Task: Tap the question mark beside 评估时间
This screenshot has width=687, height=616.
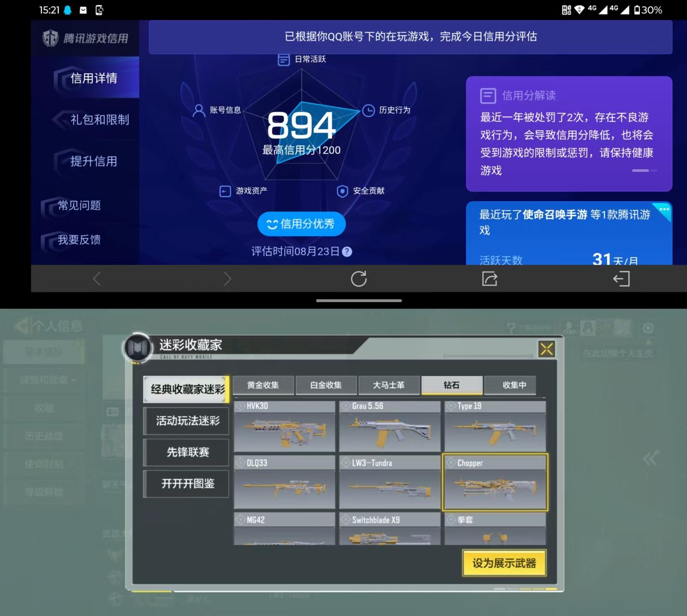Action: click(347, 251)
